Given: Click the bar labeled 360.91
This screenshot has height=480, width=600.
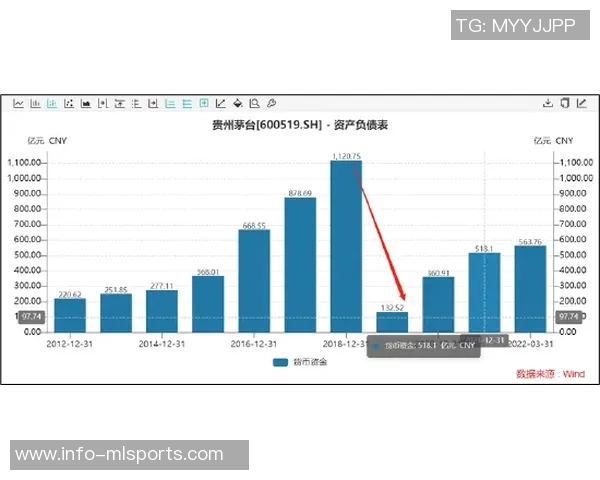Looking at the screenshot, I should coord(439,305).
